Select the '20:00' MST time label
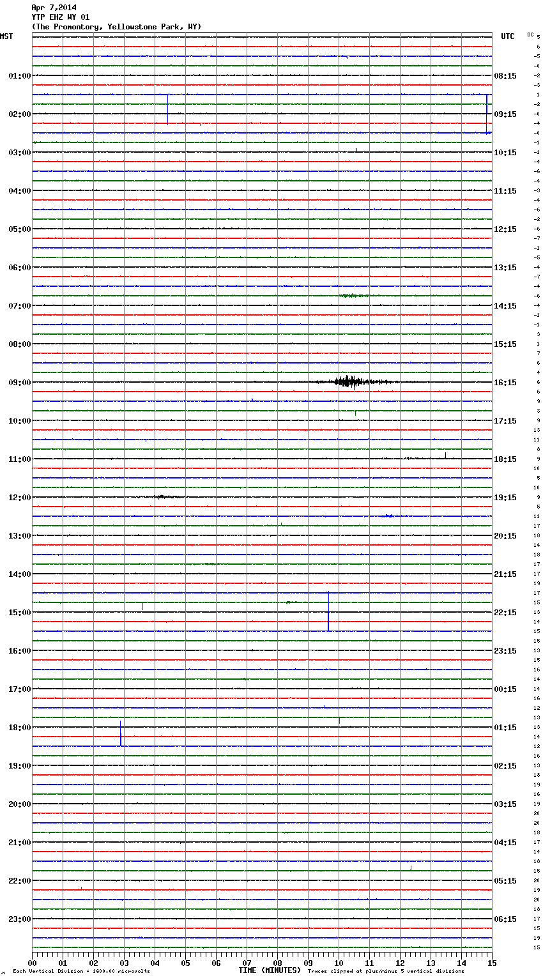 click(19, 804)
